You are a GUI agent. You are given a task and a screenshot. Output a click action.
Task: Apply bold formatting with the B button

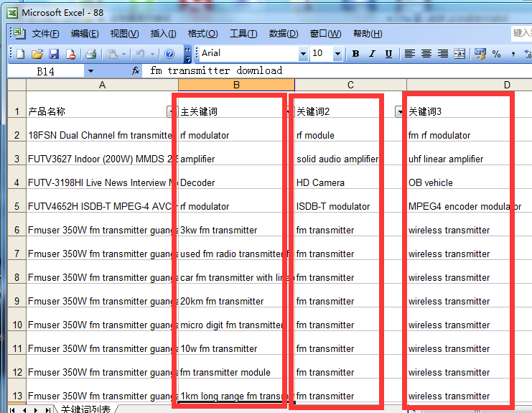[x=355, y=54]
